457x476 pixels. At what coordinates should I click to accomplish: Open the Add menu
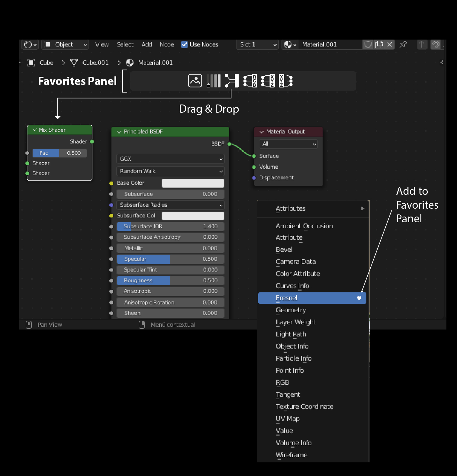tap(147, 45)
